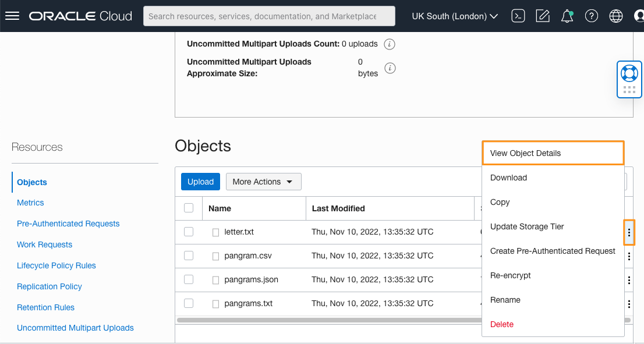Open the UK South (London) region selector
The image size is (644, 344).
[x=455, y=16]
